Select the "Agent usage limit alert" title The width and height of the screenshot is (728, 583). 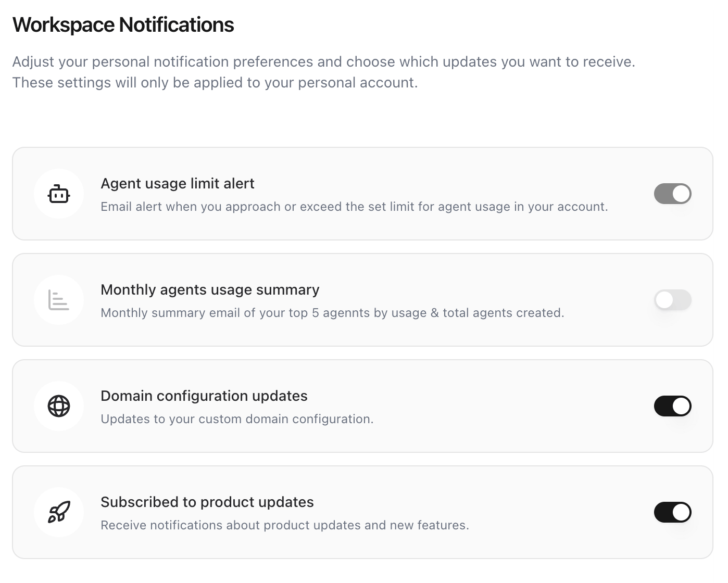(178, 184)
